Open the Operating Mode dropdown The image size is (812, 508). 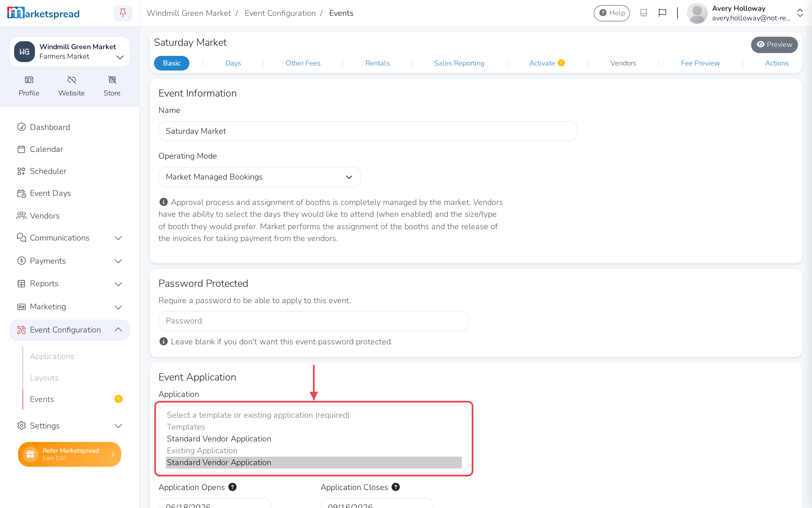tap(259, 177)
